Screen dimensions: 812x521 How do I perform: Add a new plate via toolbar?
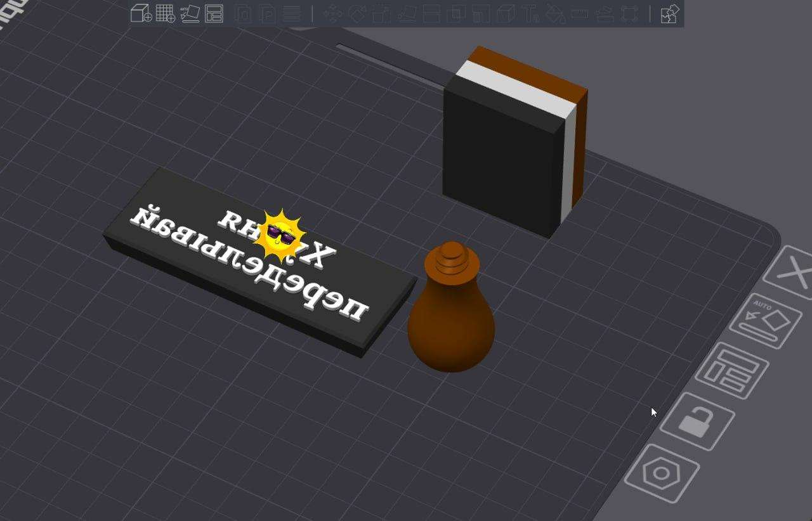(166, 13)
